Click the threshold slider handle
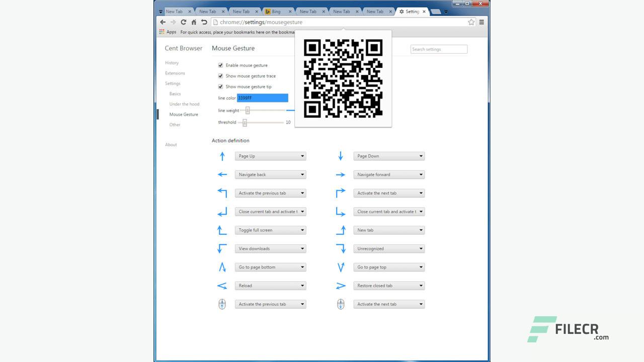The width and height of the screenshot is (644, 362). (x=245, y=123)
